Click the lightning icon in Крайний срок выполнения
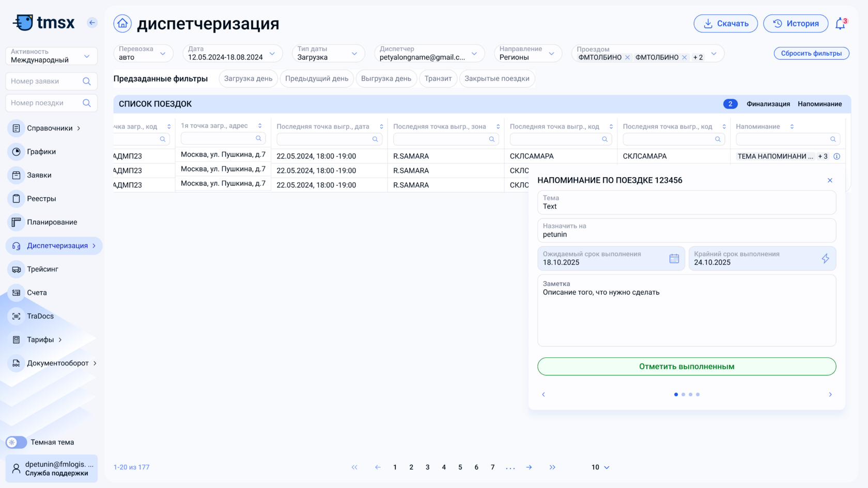Screen dimensions: 868x488 coord(825,258)
